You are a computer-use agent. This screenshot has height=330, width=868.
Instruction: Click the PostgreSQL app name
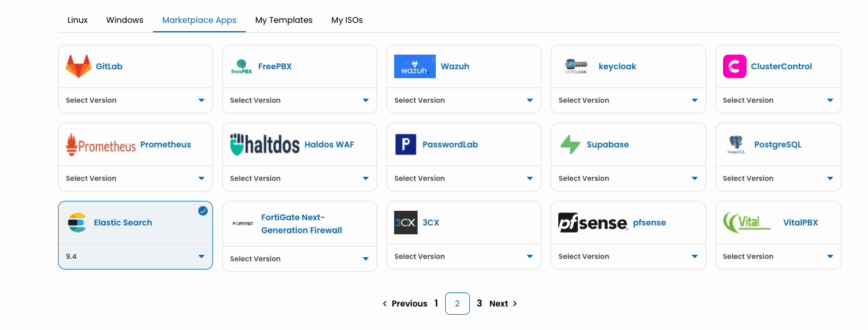click(778, 144)
